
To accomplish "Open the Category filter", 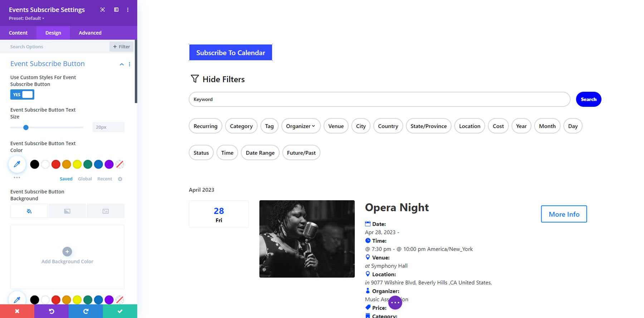I will 241,126.
